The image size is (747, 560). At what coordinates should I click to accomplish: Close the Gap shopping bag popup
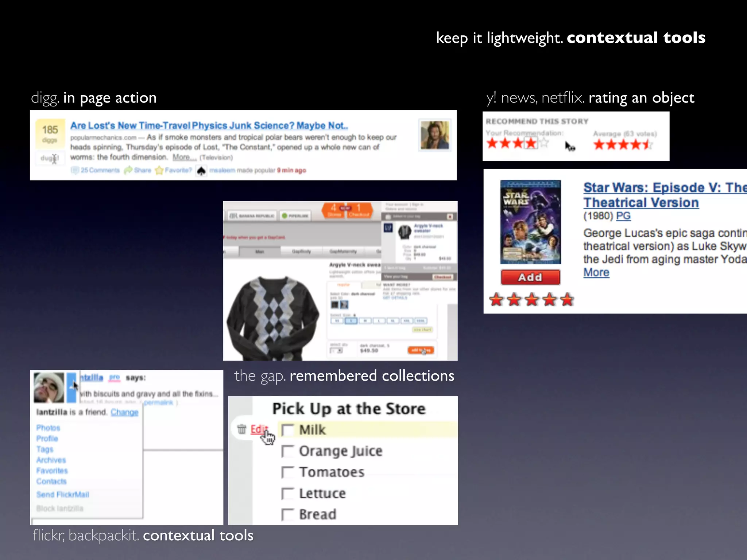point(450,217)
